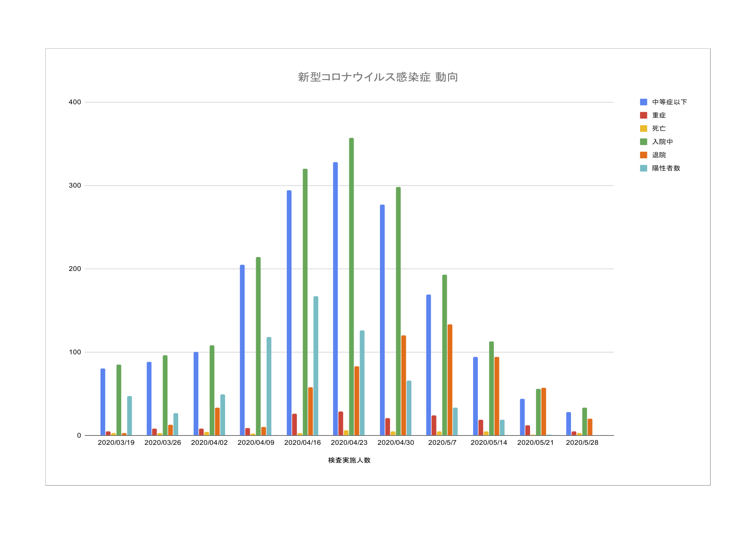This screenshot has width=756, height=535.
Task: Select the blue bar for 2020/04/16
Action: coord(289,313)
